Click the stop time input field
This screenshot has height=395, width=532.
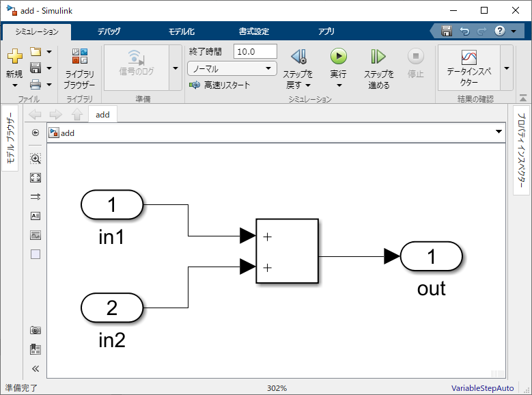(x=255, y=52)
